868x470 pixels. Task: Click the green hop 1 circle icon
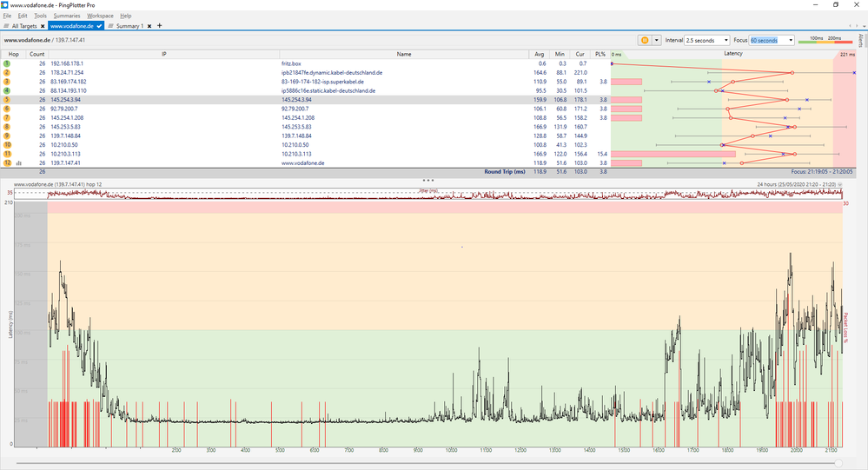tap(6, 63)
